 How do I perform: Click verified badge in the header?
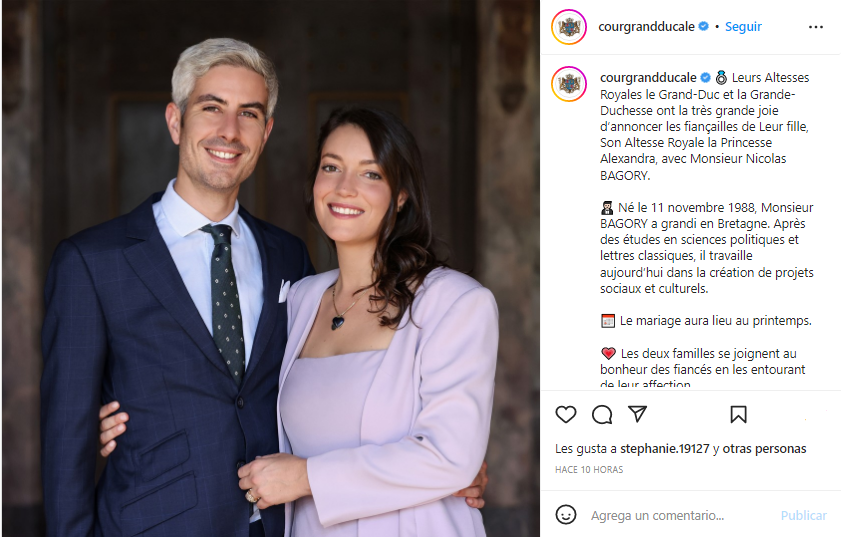point(704,26)
